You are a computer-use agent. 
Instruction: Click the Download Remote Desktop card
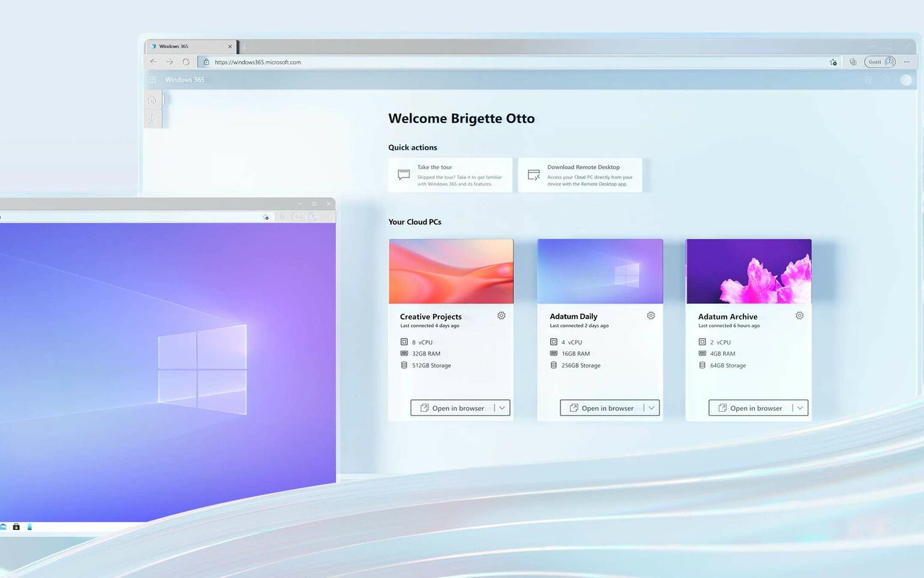click(580, 175)
